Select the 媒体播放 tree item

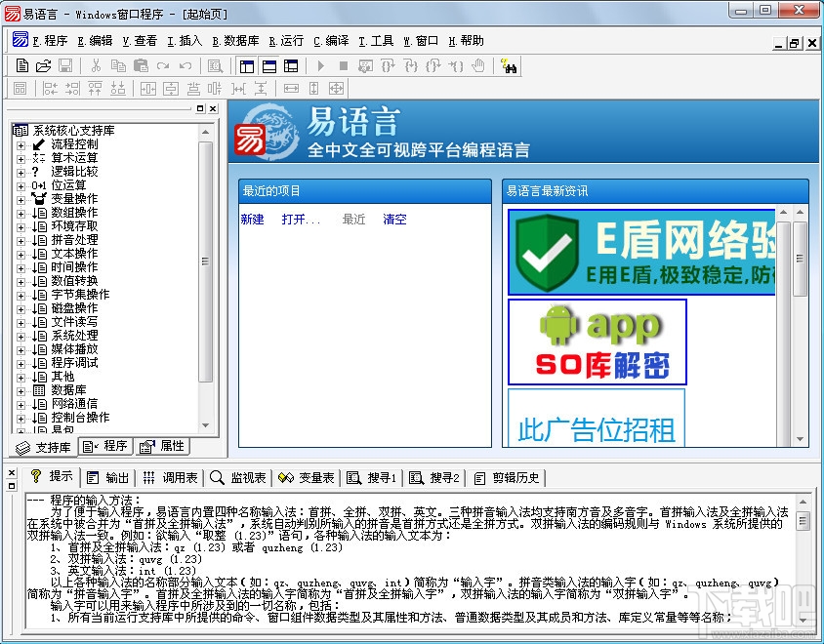tap(74, 348)
